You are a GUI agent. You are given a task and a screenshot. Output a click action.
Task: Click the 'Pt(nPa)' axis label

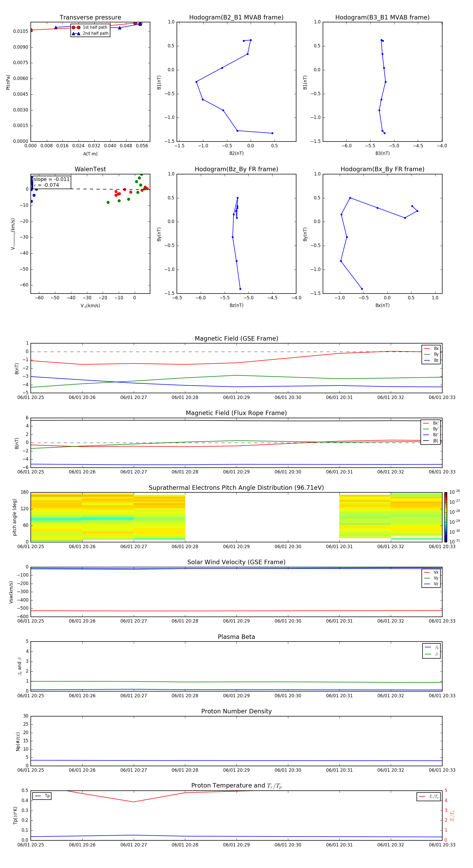tap(8, 82)
